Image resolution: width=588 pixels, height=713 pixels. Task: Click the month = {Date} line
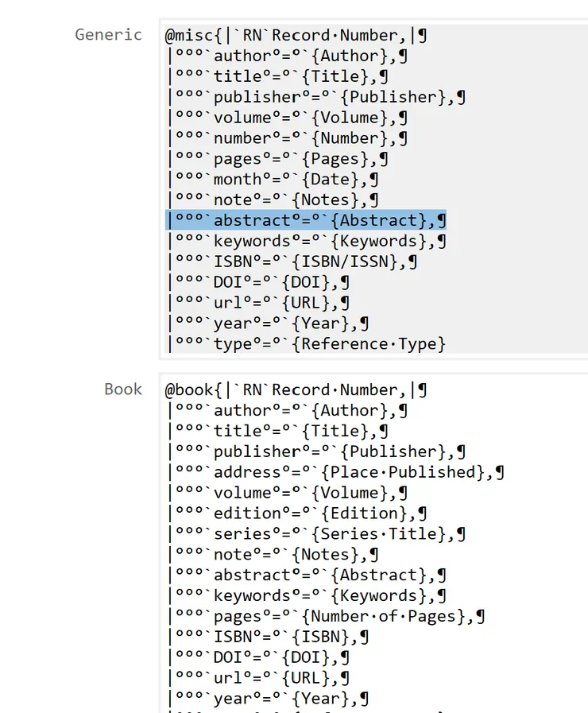tap(273, 180)
